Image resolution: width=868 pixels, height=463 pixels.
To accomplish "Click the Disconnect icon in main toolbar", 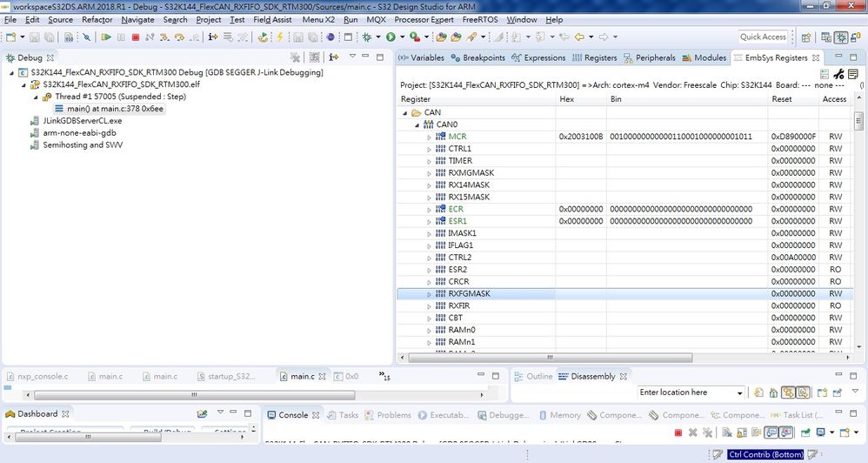I will (x=150, y=37).
